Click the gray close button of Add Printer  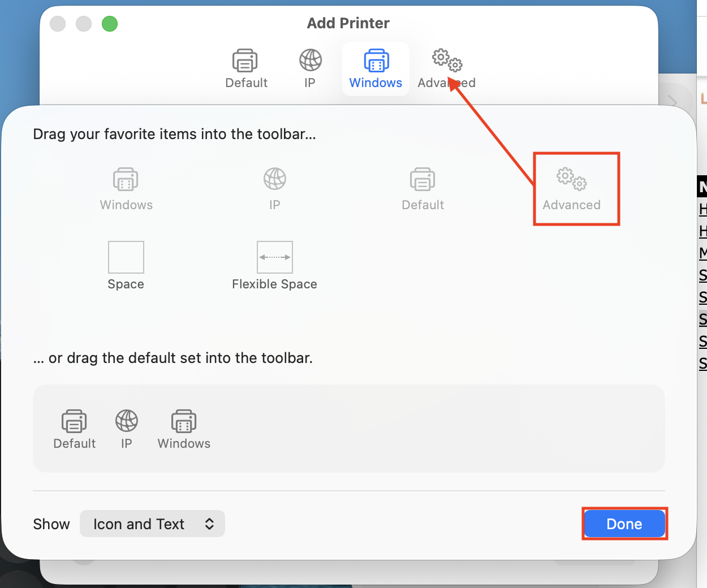pos(58,24)
